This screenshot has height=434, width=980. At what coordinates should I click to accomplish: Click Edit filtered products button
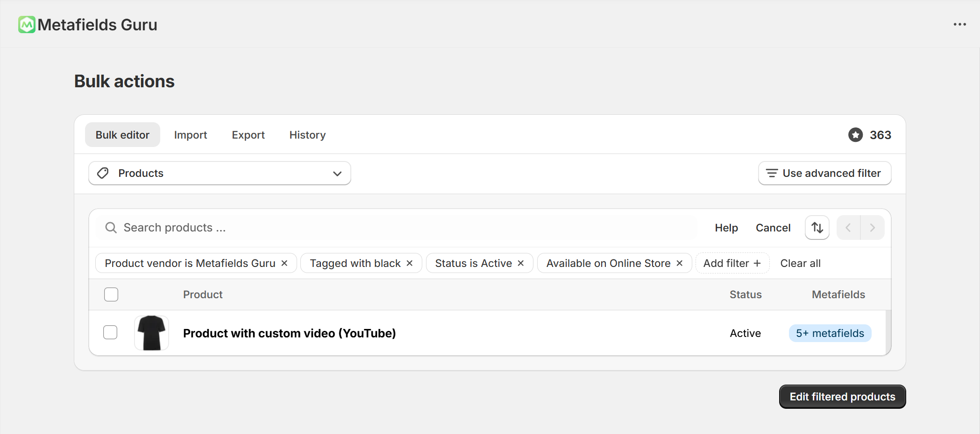(842, 397)
